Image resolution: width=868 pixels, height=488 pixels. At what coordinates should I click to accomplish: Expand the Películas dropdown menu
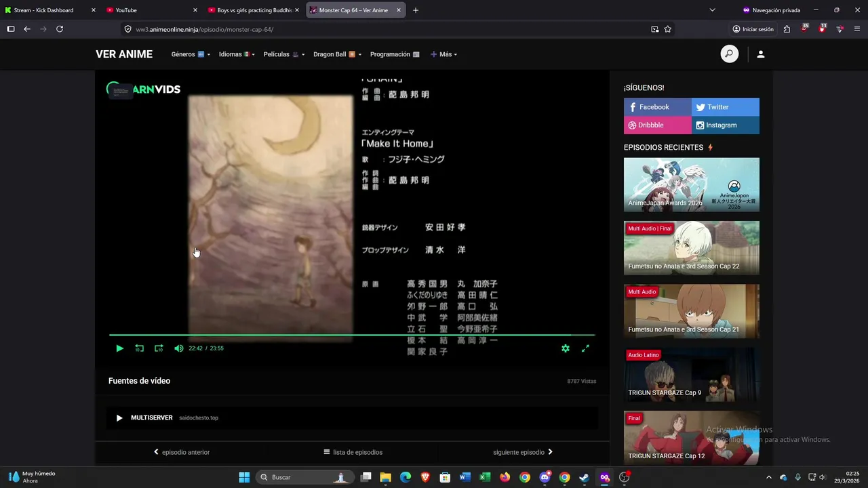284,54
